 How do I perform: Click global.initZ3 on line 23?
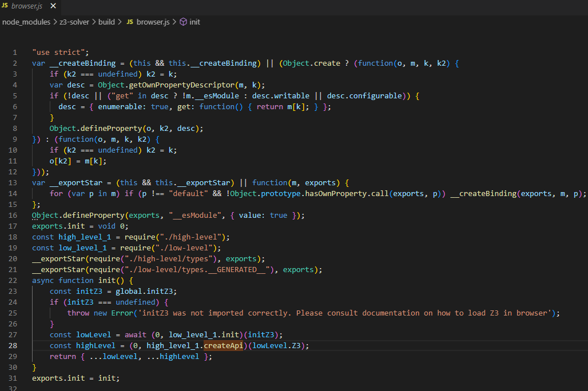pyautogui.click(x=144, y=292)
